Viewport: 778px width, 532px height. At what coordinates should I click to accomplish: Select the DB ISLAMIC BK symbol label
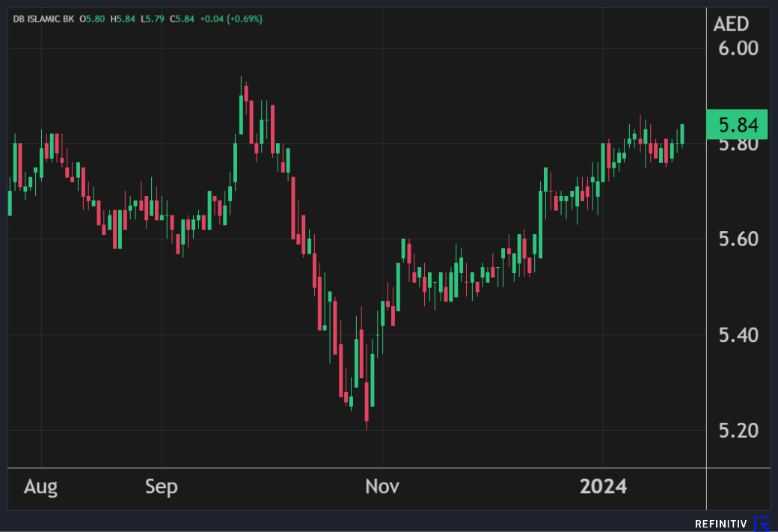[x=43, y=19]
